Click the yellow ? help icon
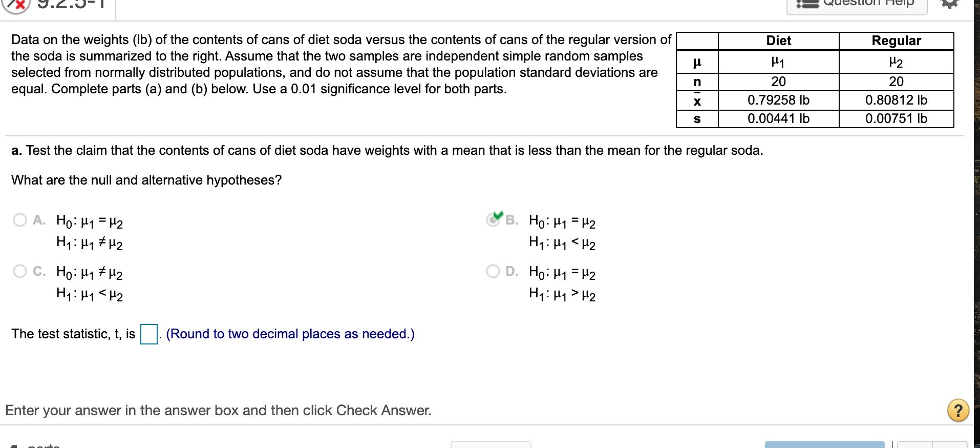Image resolution: width=980 pixels, height=448 pixels. (958, 410)
